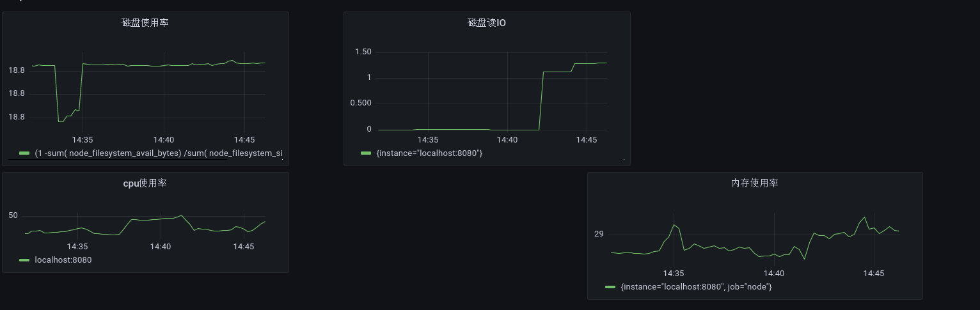
Task: Select the 14:40 time label in cpu使用率 chart
Action: [161, 246]
